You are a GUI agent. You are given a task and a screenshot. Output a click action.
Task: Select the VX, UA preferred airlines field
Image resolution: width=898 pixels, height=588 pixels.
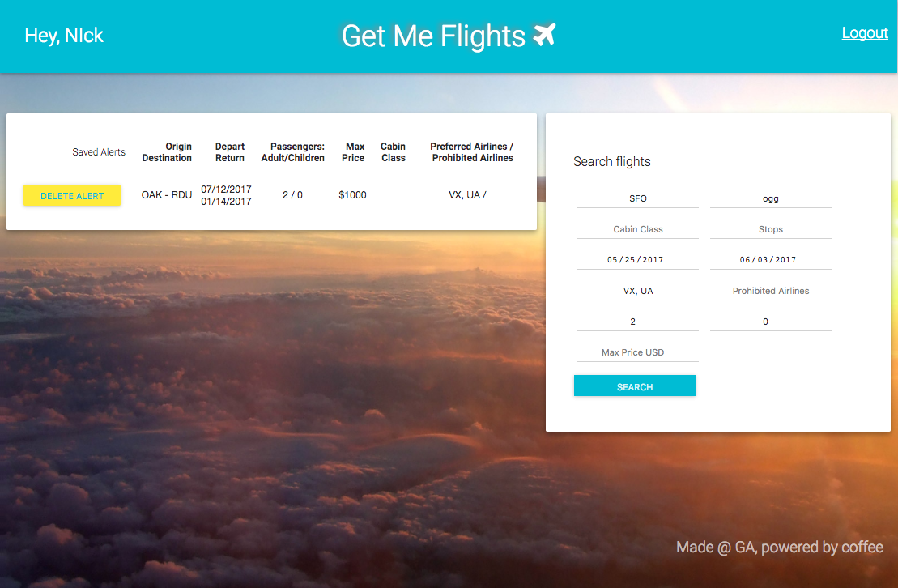click(637, 291)
